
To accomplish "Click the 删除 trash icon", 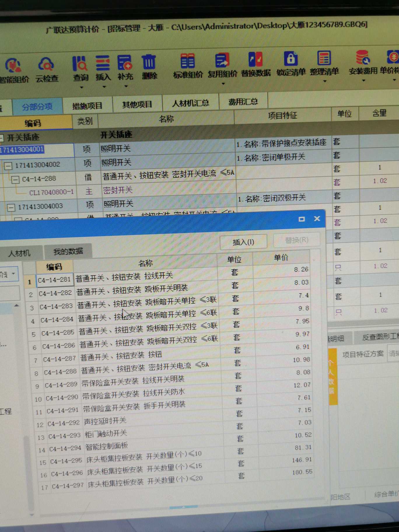I will tap(149, 67).
